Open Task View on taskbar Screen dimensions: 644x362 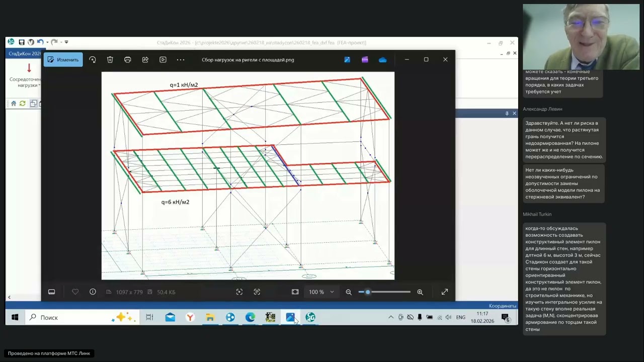pos(149,317)
